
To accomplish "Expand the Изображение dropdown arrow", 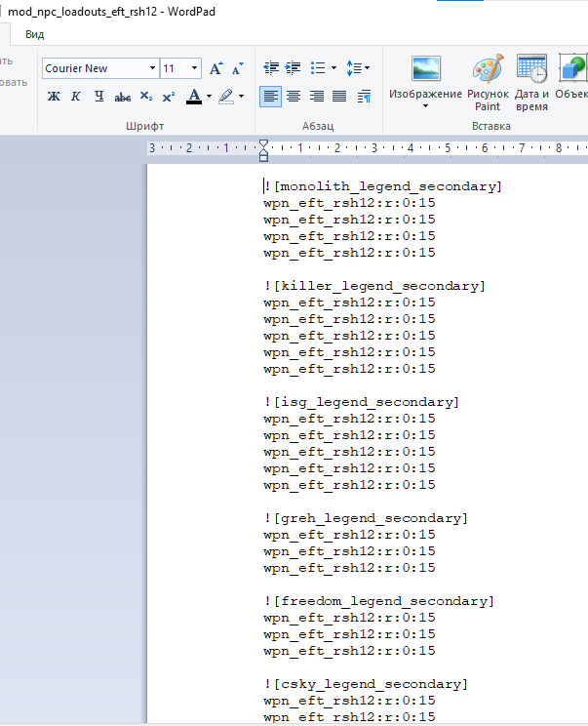I will [x=425, y=106].
